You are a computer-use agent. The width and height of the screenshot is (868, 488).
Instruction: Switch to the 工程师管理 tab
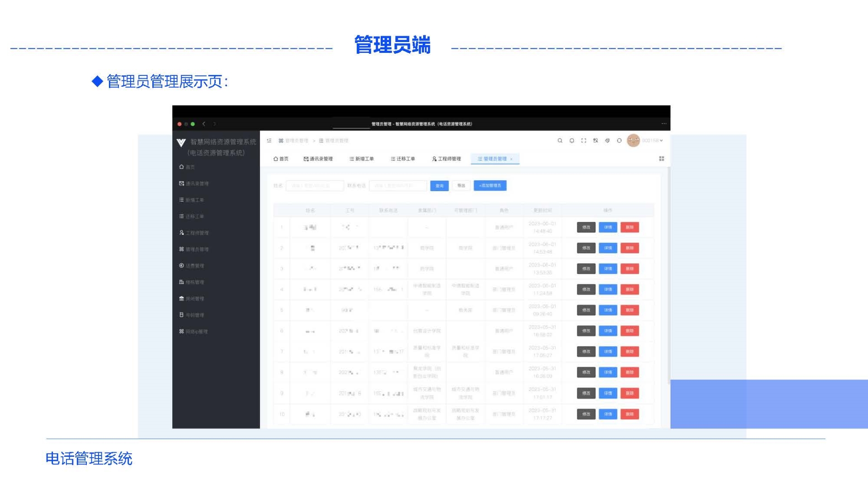pyautogui.click(x=446, y=159)
